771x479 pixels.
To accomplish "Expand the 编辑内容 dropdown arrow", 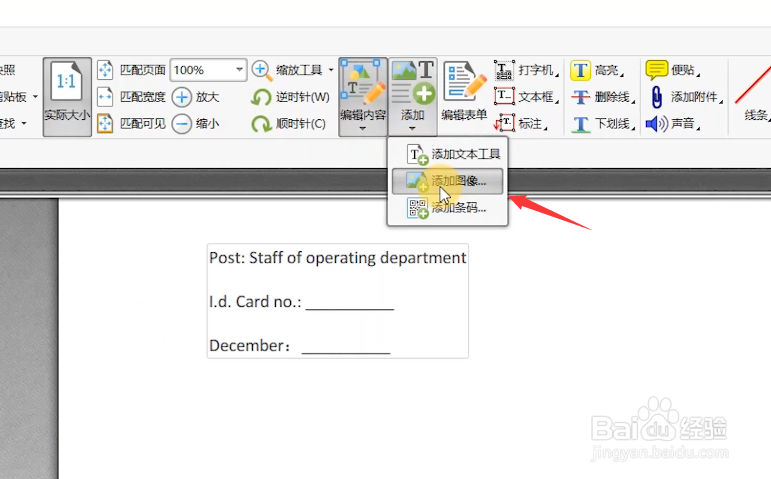I will [363, 129].
